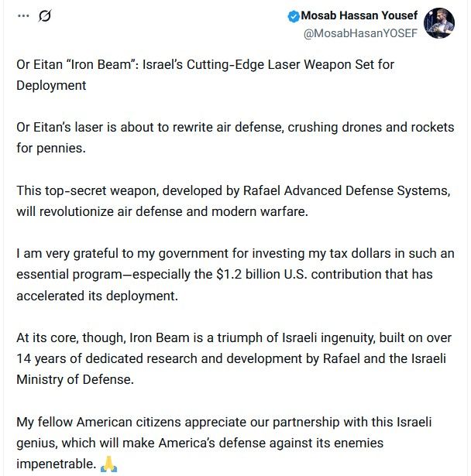Click the word 'impenetrable' in the last line
Viewport: 471px width, 476px height.
tap(57, 464)
